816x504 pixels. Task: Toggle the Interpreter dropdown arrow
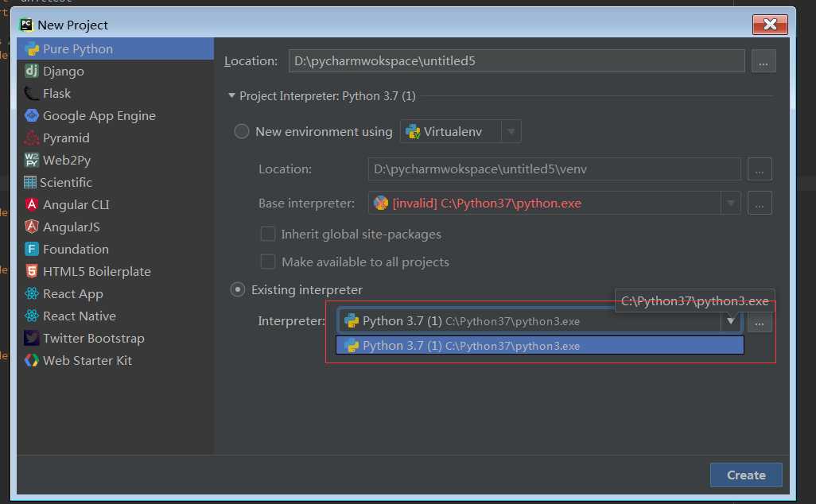(x=731, y=321)
